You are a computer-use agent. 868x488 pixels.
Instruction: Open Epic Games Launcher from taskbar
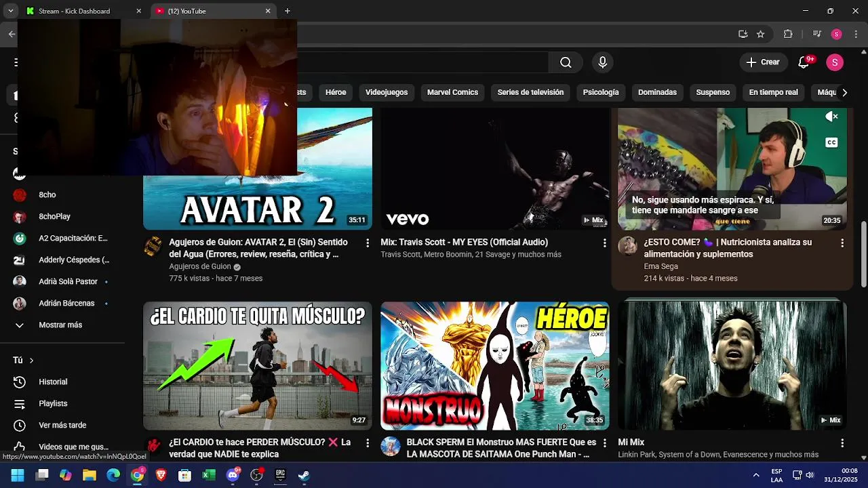(280, 475)
